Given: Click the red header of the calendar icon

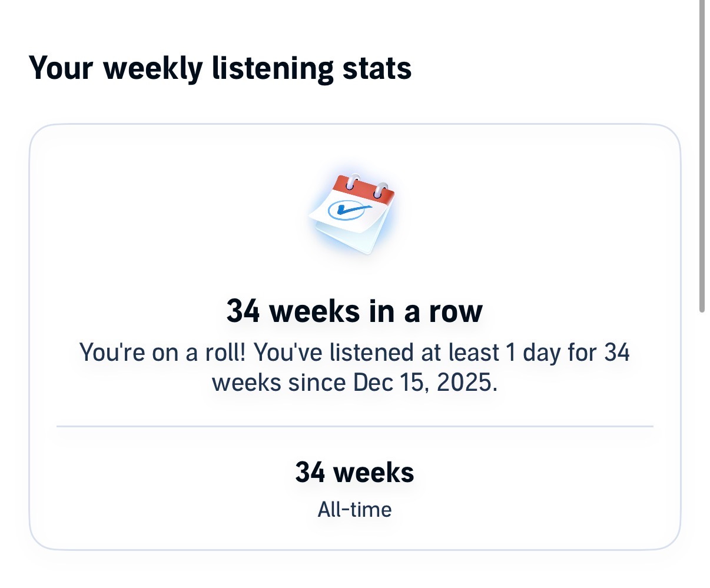Looking at the screenshot, I should (x=364, y=188).
